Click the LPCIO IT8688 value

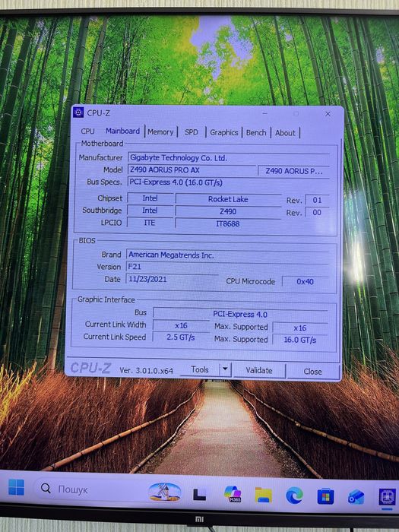228,223
